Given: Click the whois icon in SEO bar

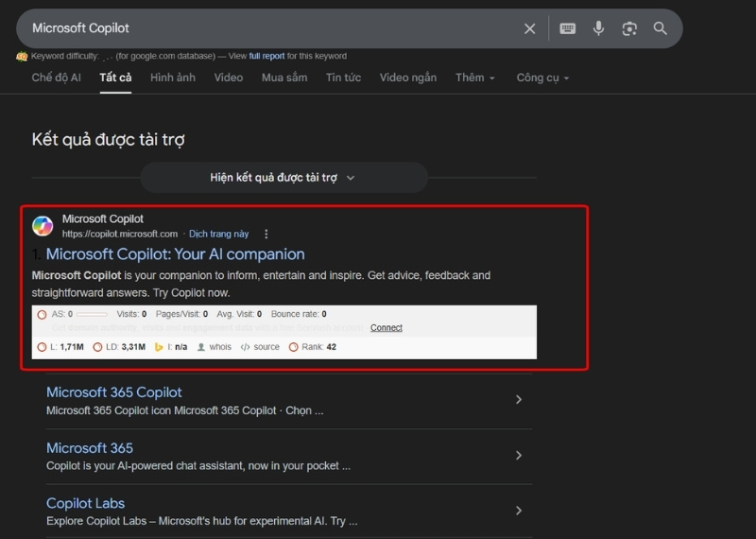Looking at the screenshot, I should coord(214,347).
